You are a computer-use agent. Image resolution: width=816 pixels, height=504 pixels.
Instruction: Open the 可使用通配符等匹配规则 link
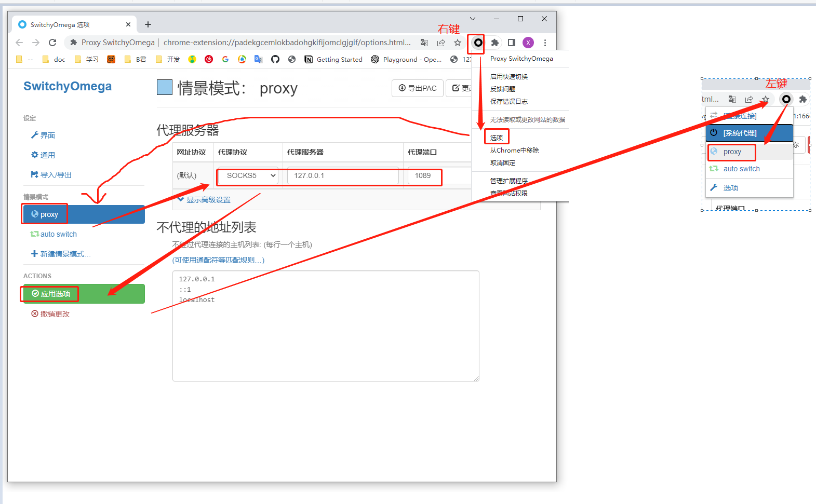(218, 260)
